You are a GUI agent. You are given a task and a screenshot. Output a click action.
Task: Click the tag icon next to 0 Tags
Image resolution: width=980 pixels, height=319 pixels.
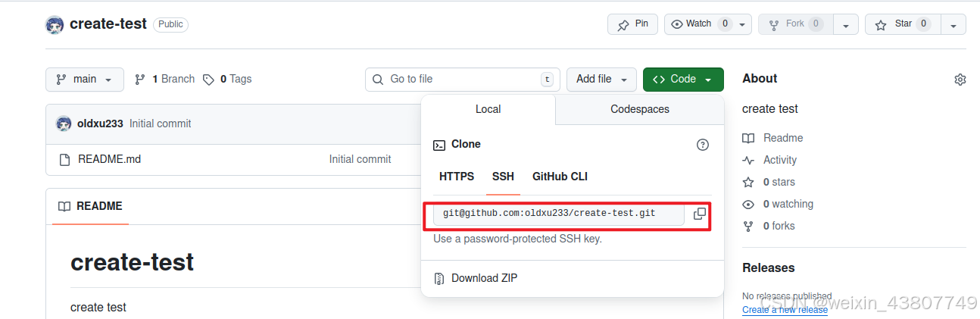pos(208,80)
